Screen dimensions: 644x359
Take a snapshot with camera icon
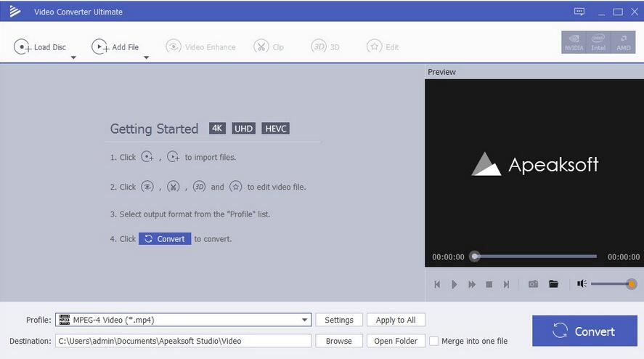pyautogui.click(x=533, y=284)
